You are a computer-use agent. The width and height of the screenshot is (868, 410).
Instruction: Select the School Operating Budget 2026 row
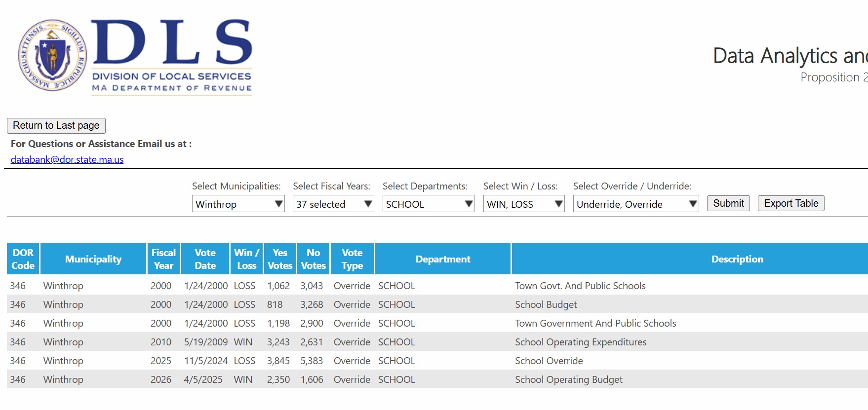click(568, 379)
